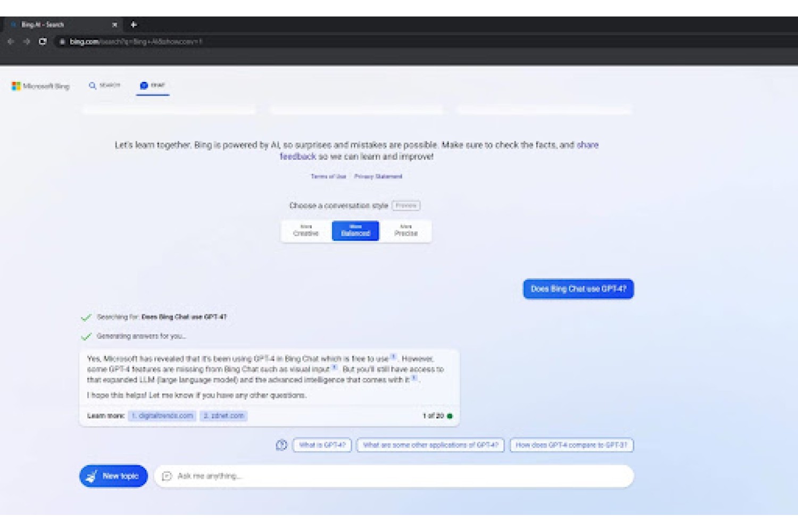Viewport: 798px width, 532px height.
Task: Choose 'What are some other applications of GPT-4?' suggestion
Action: click(430, 445)
